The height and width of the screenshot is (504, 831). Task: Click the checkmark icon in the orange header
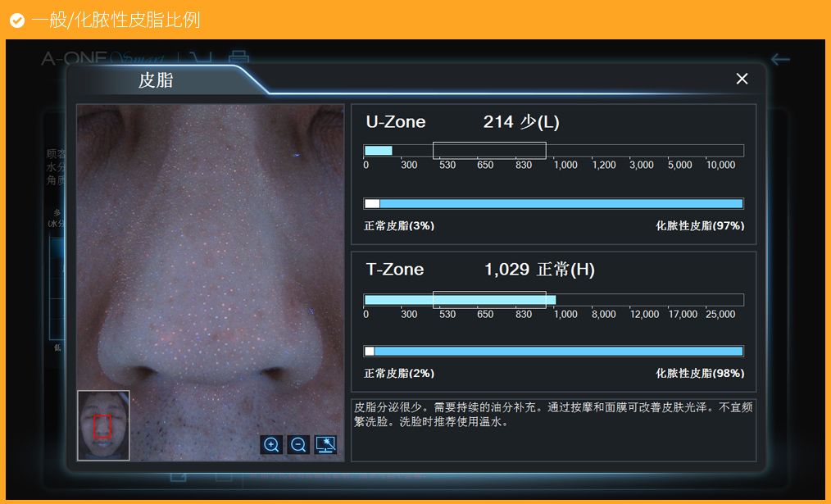click(16, 20)
